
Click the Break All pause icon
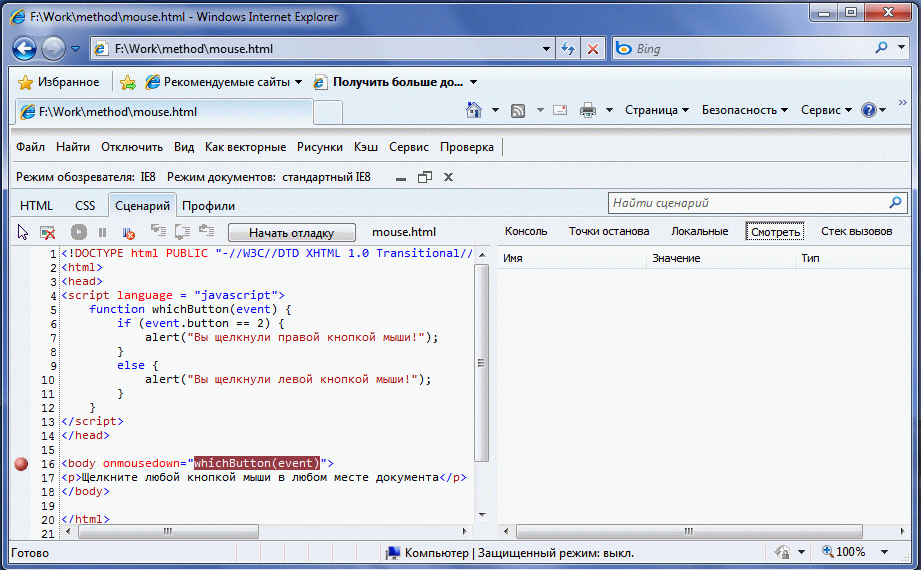click(x=103, y=233)
